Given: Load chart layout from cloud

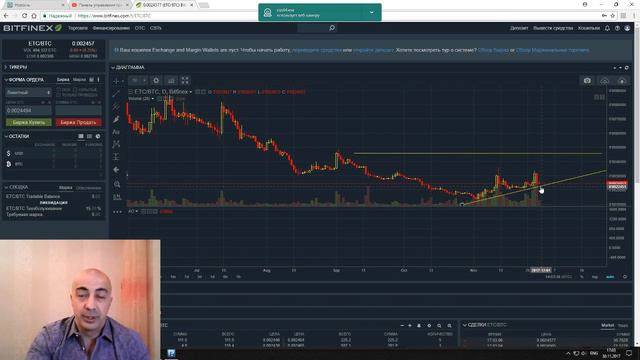Looking at the screenshot, I should coord(604,81).
